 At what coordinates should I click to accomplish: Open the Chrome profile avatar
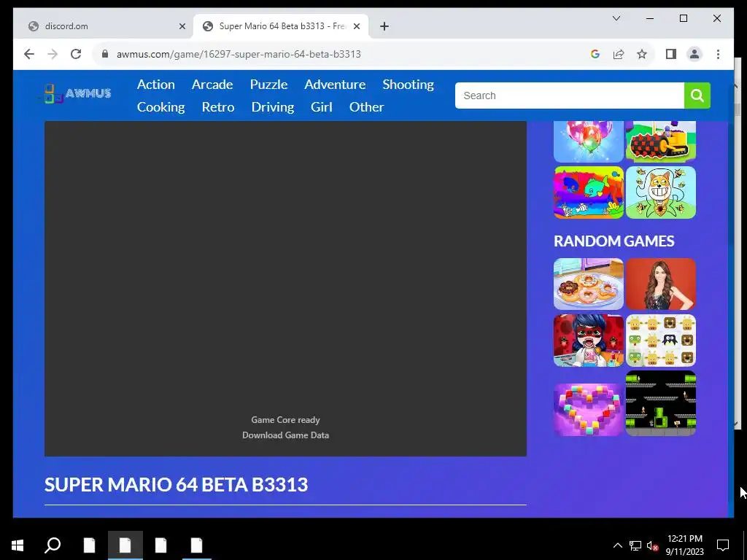pos(694,54)
